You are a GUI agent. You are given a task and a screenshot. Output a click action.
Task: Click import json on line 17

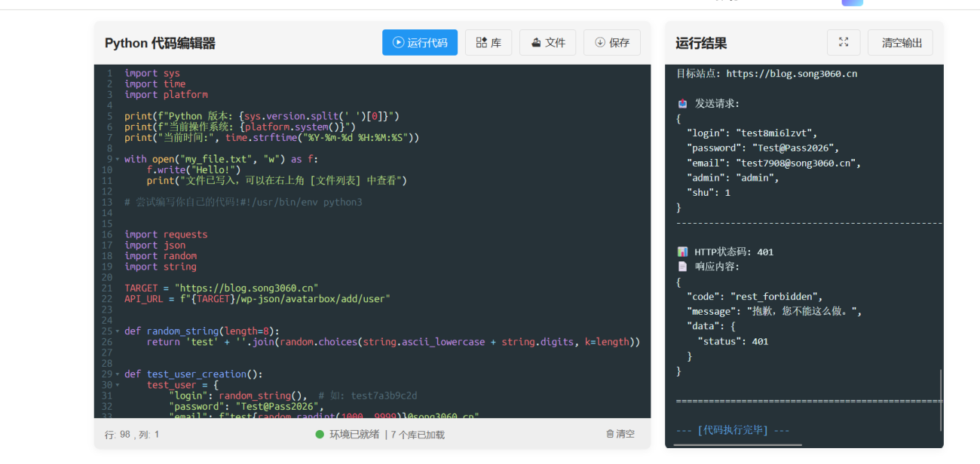pyautogui.click(x=155, y=245)
